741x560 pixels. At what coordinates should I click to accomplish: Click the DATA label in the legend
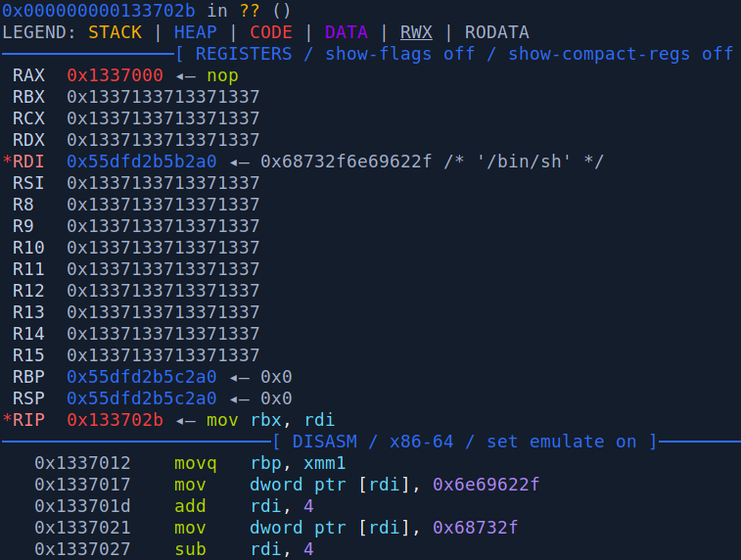point(346,32)
